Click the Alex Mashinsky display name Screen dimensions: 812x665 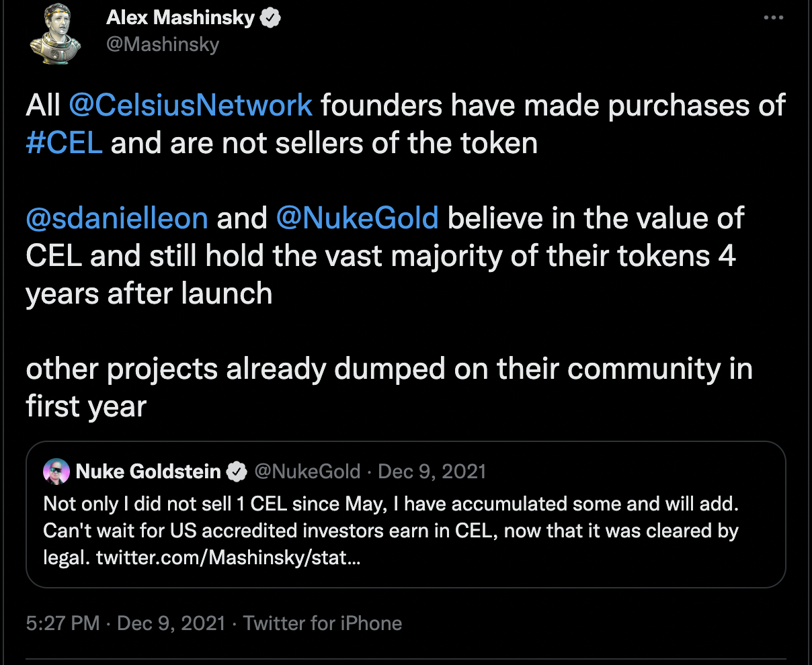(180, 19)
